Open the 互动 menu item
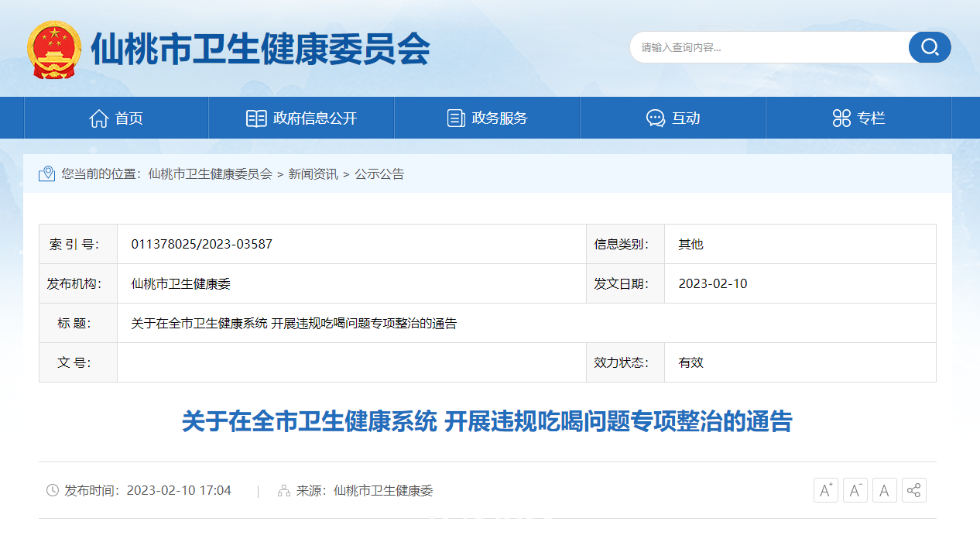Screen dimensions: 980x549 (x=673, y=118)
